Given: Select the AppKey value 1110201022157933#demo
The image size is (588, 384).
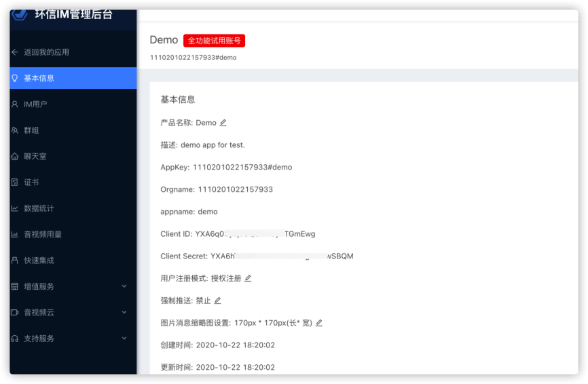Looking at the screenshot, I should [x=242, y=167].
